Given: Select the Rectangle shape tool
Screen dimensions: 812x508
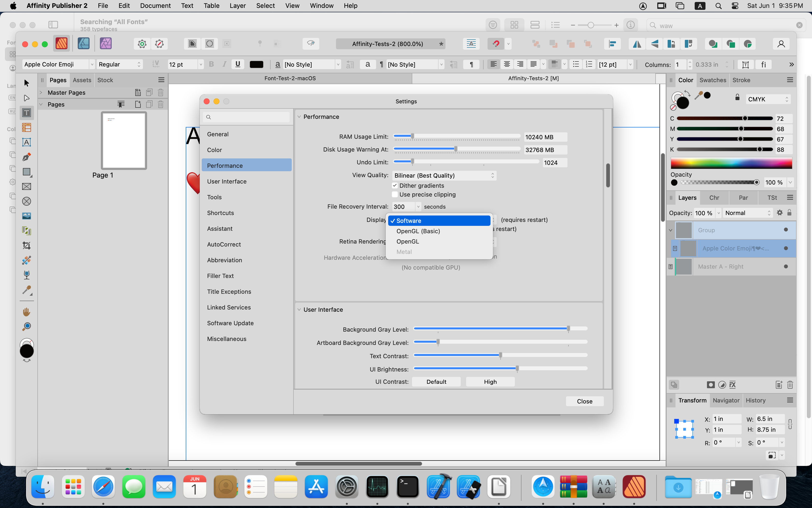Looking at the screenshot, I should coord(27,172).
